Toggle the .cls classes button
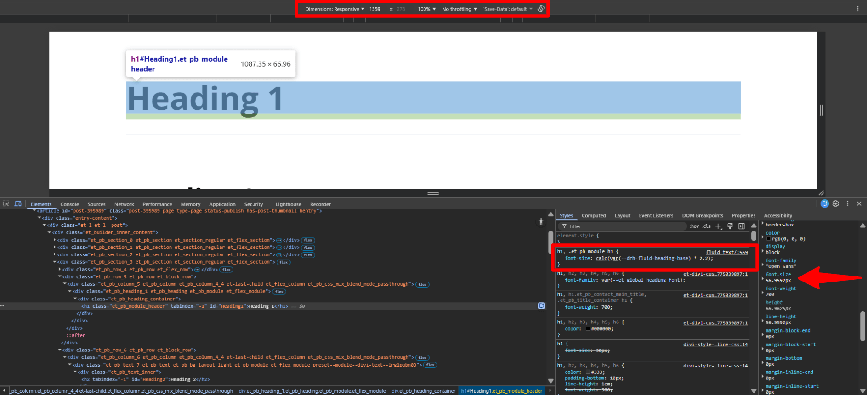The width and height of the screenshot is (868, 395). 707,226
